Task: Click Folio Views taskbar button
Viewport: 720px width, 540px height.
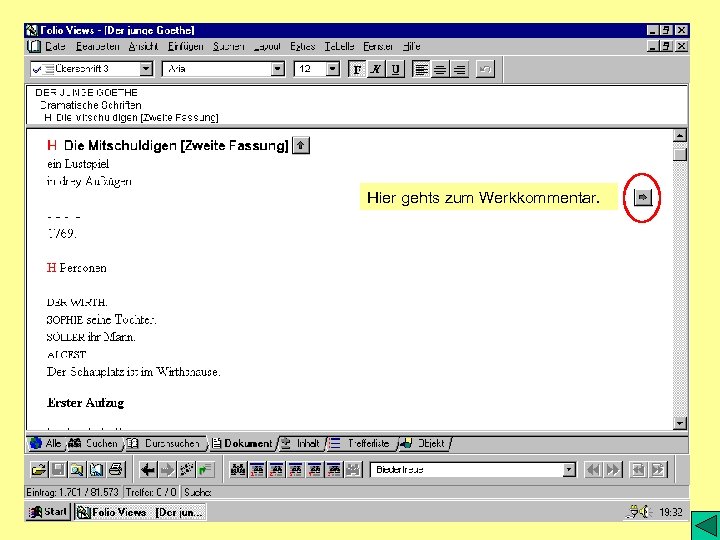Action: tap(140, 512)
